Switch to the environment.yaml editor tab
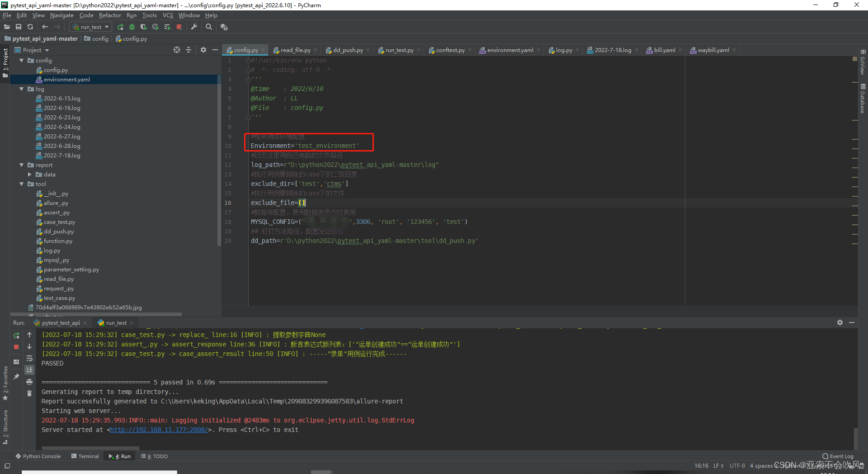This screenshot has height=474, width=868. click(510, 50)
